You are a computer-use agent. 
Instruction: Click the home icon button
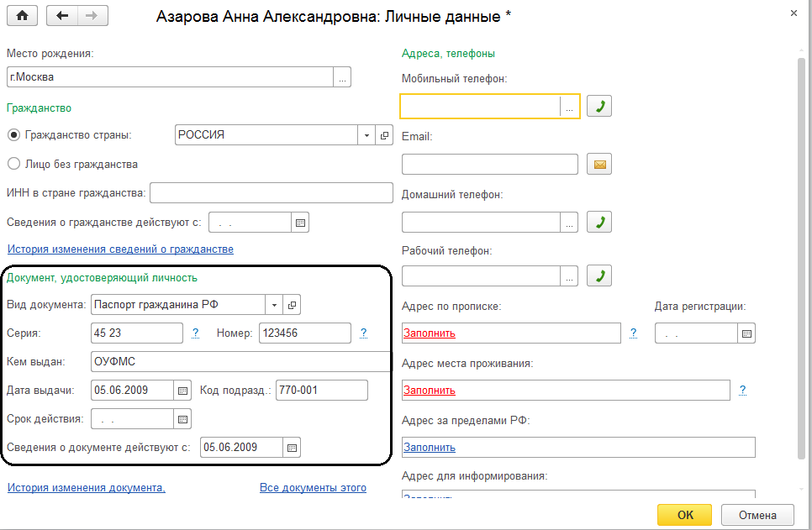23,16
